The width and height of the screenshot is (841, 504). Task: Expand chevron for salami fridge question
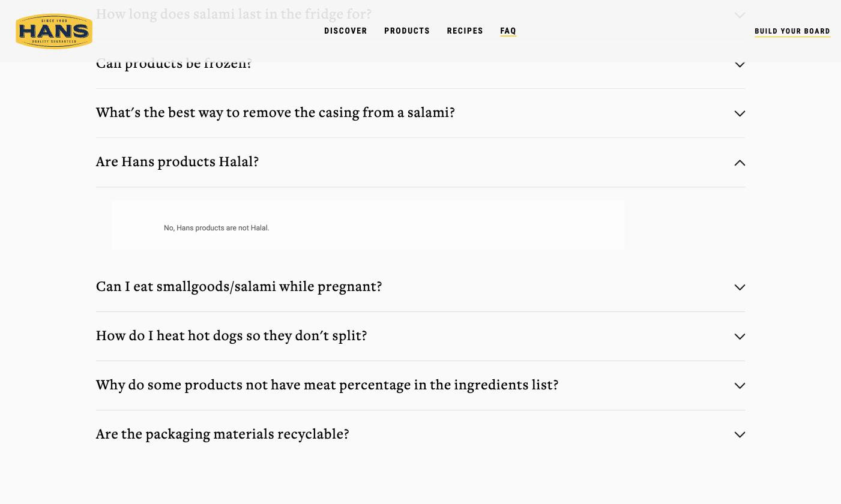740,16
